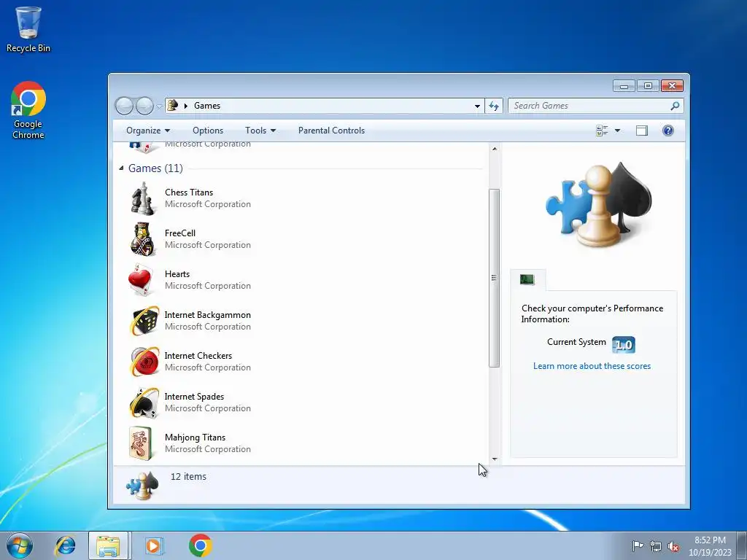This screenshot has height=560, width=747.
Task: Change the view layout icon
Action: 602,131
